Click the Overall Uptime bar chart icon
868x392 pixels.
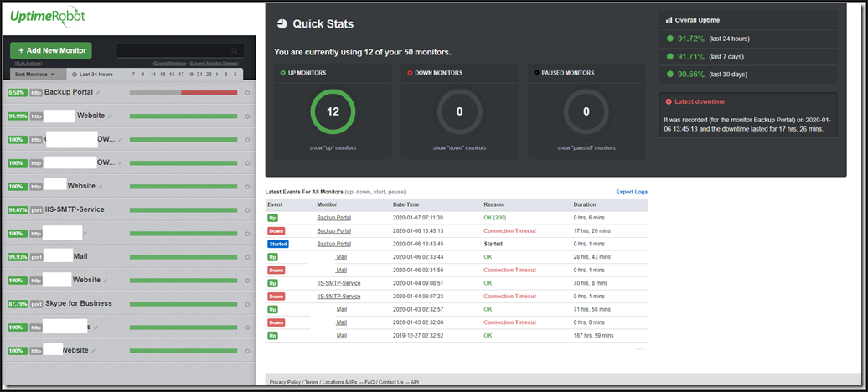coord(669,20)
